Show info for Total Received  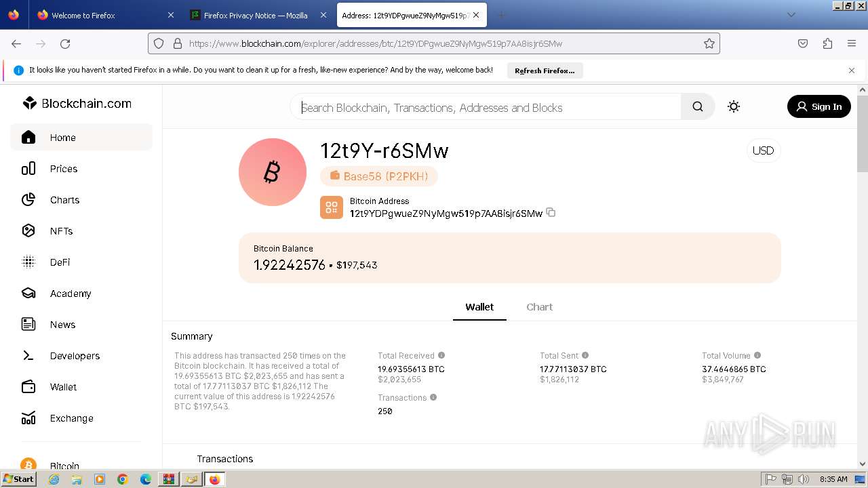coord(441,355)
